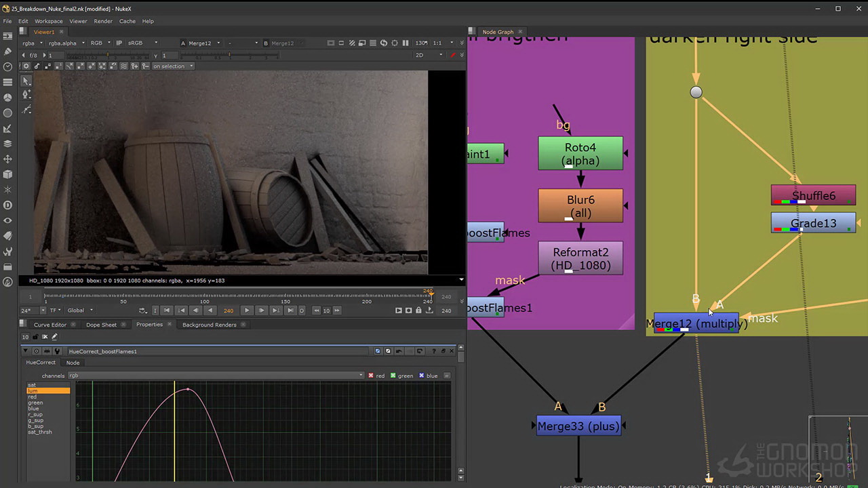Open the FurnaceCore flame icon
The image size is (868, 488).
click(7, 282)
